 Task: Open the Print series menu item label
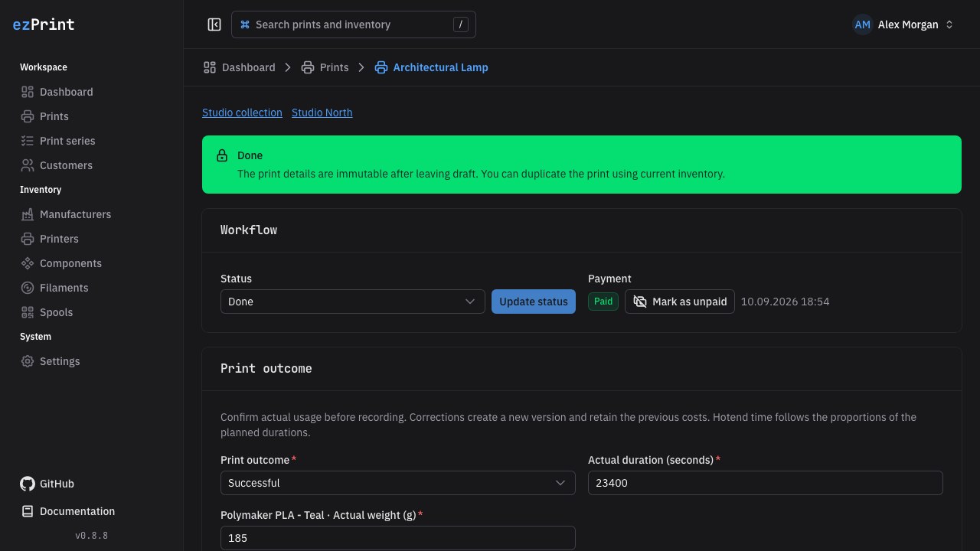point(67,141)
